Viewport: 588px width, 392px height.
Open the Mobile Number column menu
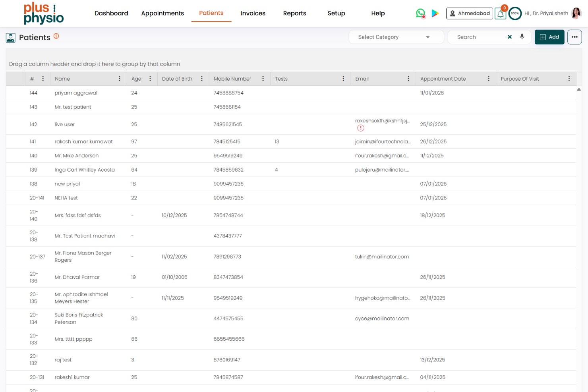click(x=263, y=79)
